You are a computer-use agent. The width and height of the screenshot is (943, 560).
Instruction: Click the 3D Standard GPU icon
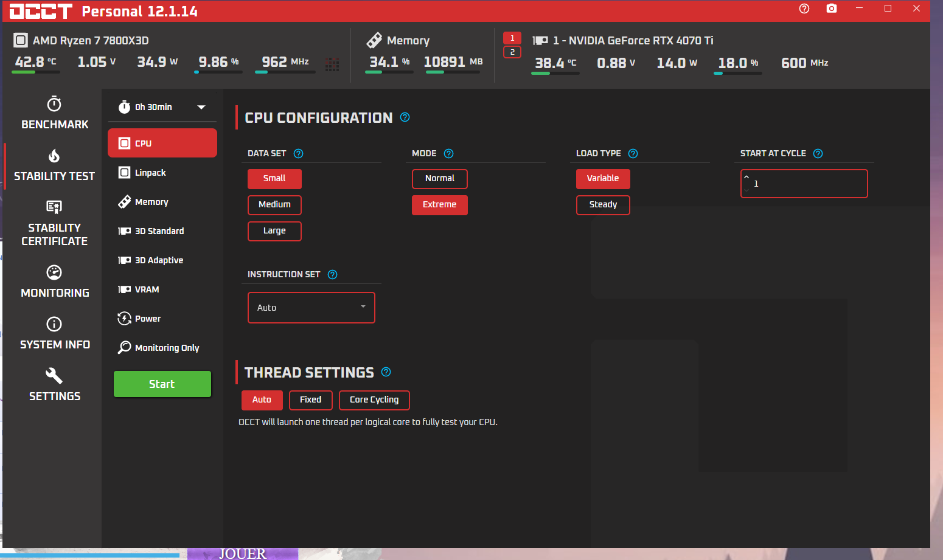tap(124, 231)
